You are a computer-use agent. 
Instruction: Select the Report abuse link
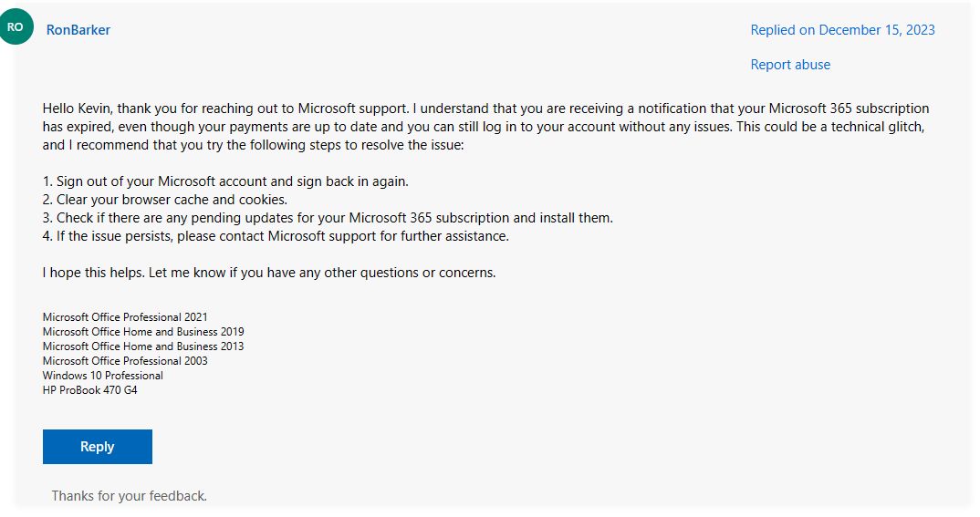click(x=790, y=65)
